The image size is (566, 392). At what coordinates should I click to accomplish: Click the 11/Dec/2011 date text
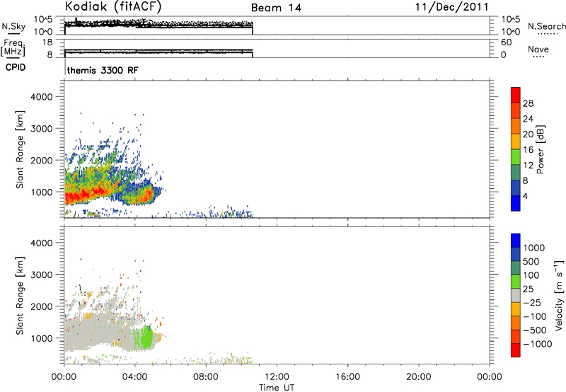tap(452, 7)
